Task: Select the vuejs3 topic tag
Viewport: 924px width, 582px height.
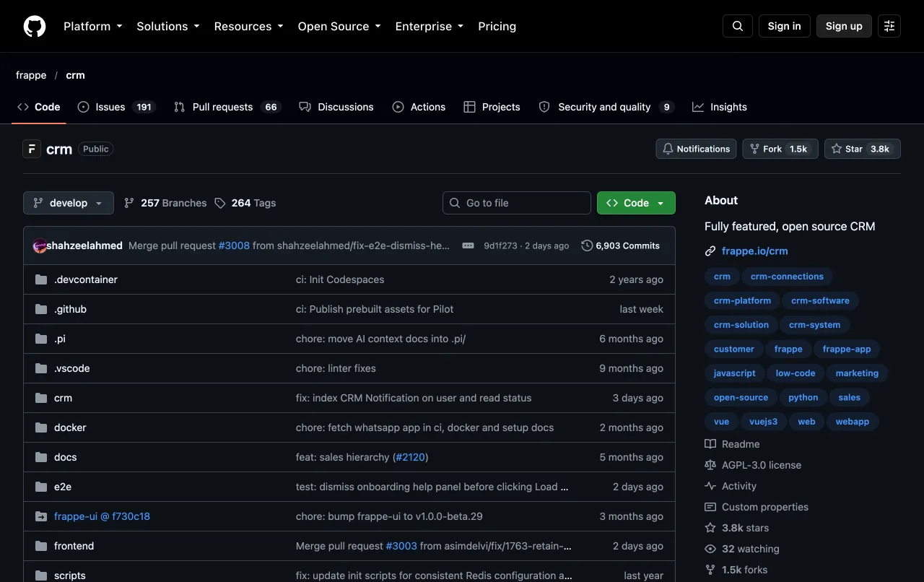Action: coord(764,422)
